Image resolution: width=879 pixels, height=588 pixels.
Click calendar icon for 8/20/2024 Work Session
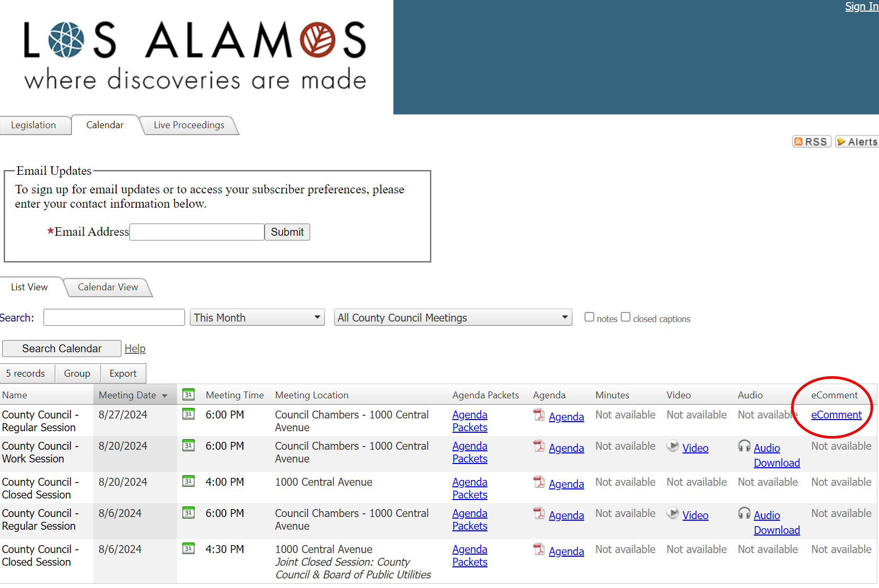[188, 445]
